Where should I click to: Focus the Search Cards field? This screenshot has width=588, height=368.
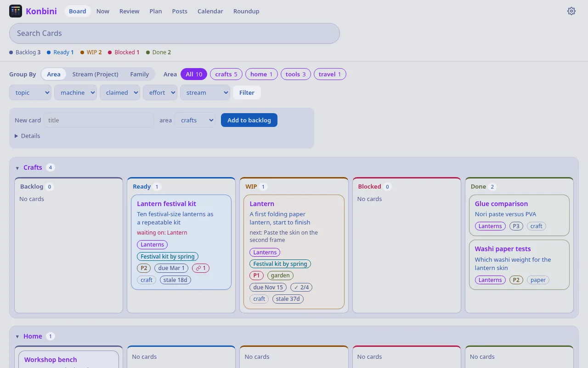tap(175, 33)
